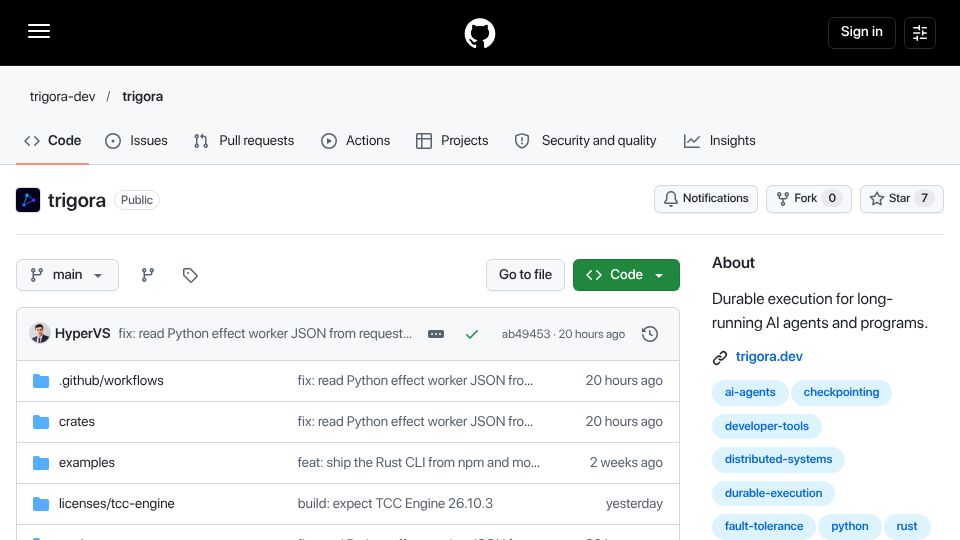Click the trigora repository avatar image

point(28,200)
